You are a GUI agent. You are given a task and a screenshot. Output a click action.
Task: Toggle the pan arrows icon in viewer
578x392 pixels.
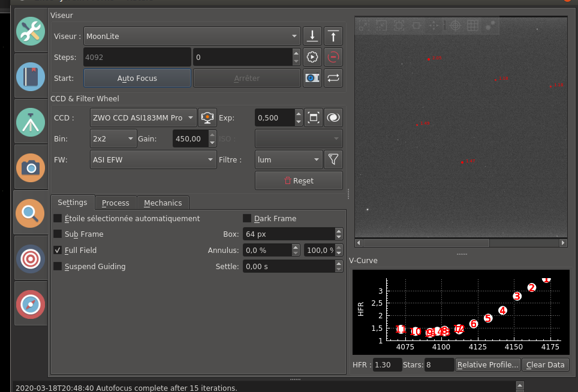pyautogui.click(x=433, y=25)
